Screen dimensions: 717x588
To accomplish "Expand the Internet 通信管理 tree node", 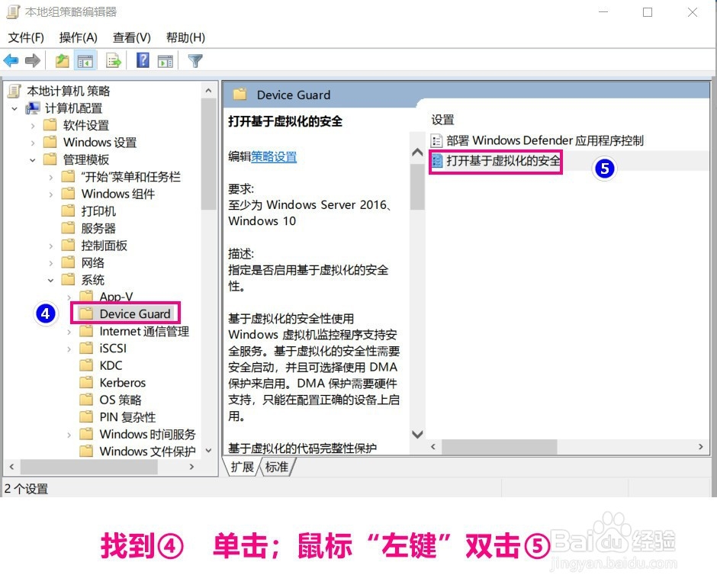I will [69, 331].
